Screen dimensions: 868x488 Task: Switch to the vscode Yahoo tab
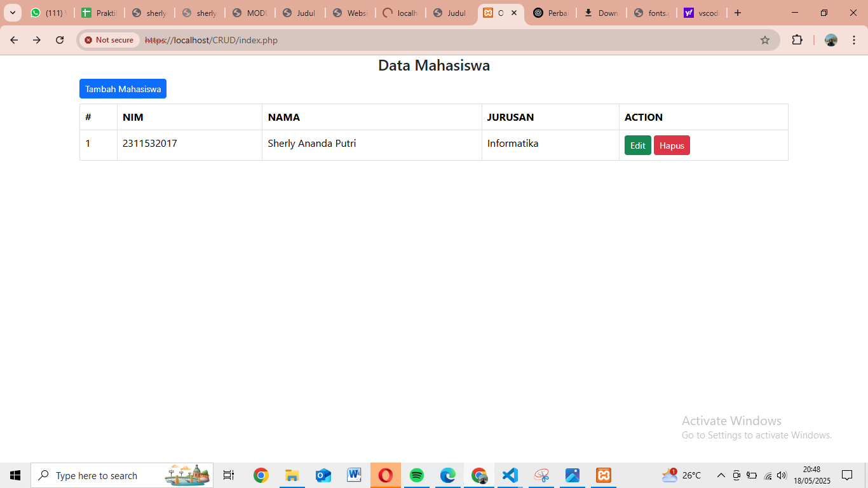click(x=702, y=13)
